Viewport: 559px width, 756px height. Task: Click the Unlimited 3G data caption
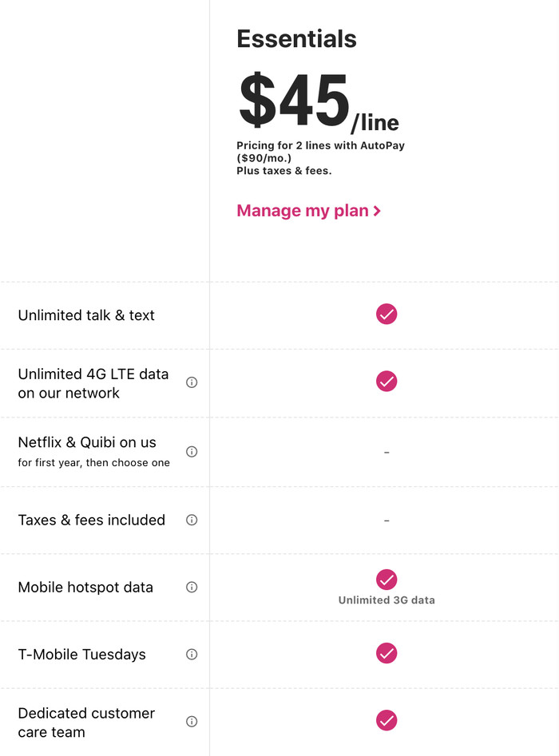click(x=387, y=600)
